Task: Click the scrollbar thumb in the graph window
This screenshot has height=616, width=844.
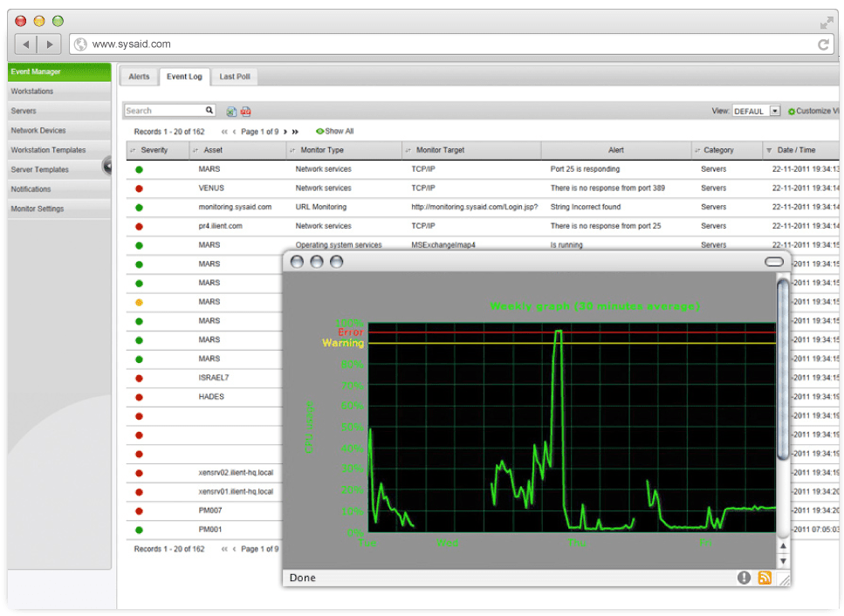Action: [x=783, y=368]
